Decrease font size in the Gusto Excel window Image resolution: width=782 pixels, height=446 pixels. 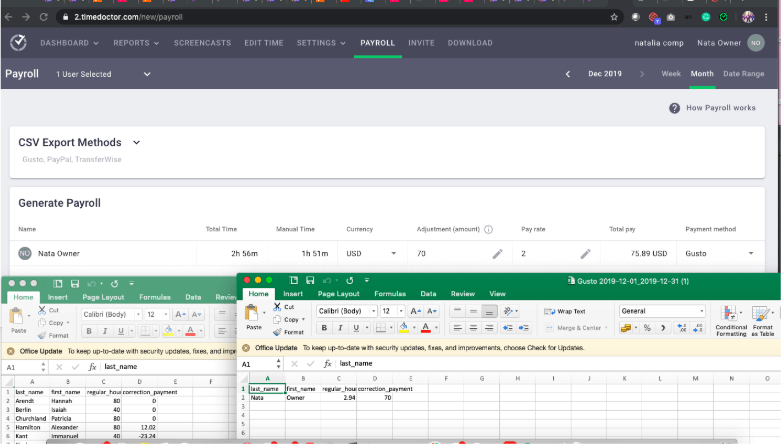point(432,311)
